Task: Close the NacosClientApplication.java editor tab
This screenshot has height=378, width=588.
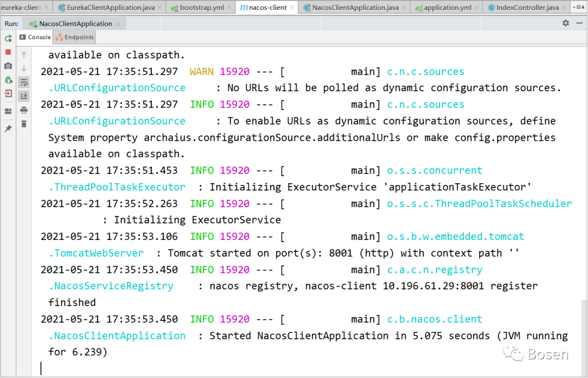Action: (x=404, y=8)
